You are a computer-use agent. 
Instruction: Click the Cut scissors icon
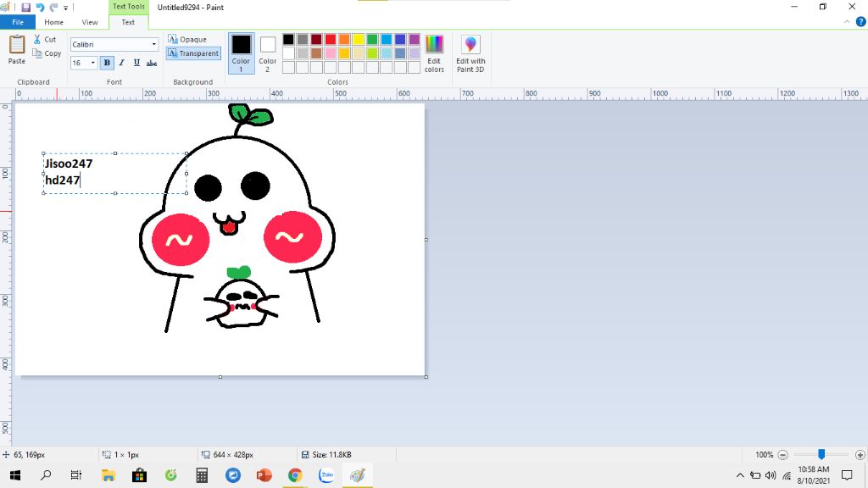tap(38, 40)
